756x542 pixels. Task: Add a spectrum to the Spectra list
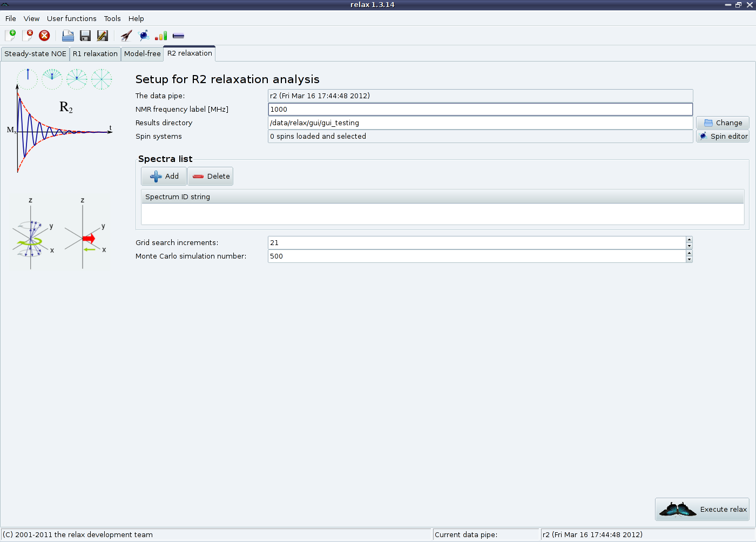click(x=164, y=177)
